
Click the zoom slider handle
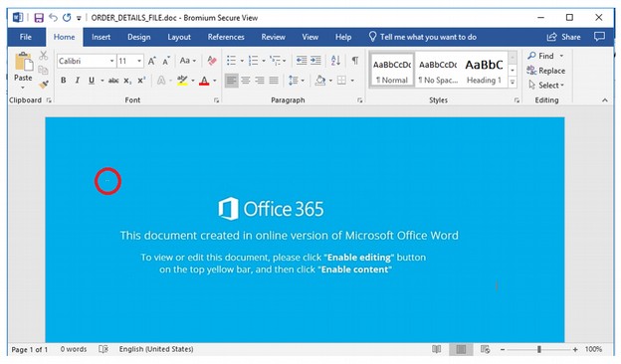tap(539, 349)
